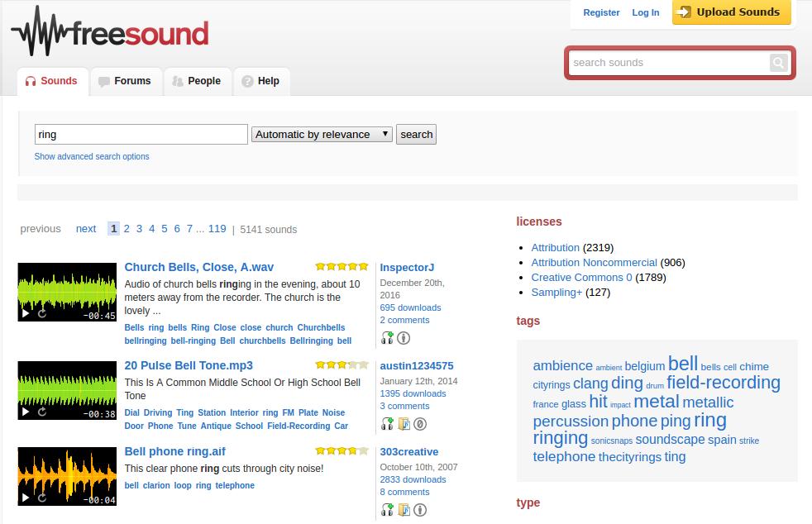
Task: Click the 'telephone' tag in tag cloud
Action: pyautogui.click(x=564, y=457)
